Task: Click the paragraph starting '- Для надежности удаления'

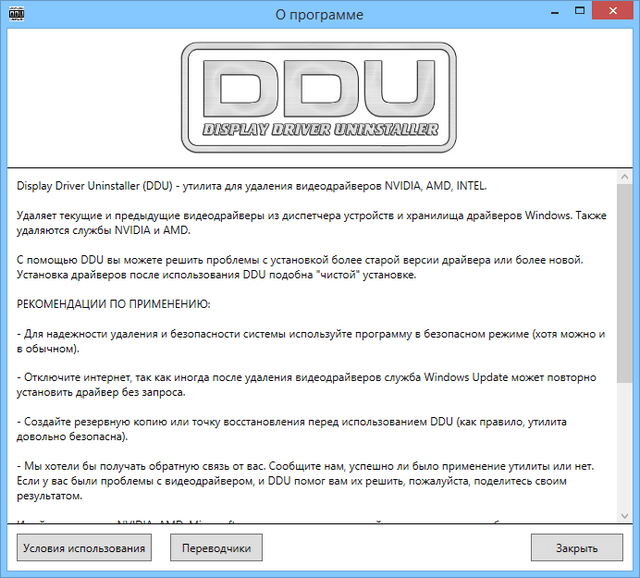Action: point(311,341)
